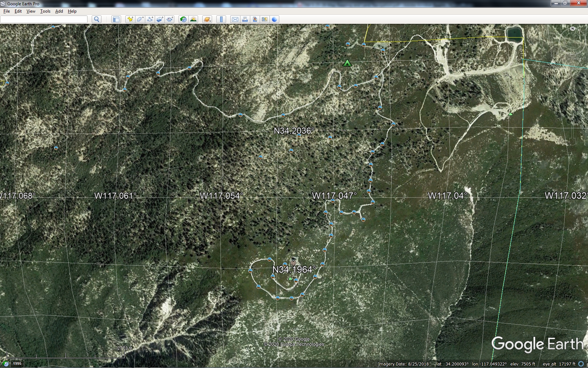588x368 pixels.
Task: Open the Add menu
Action: (59, 11)
